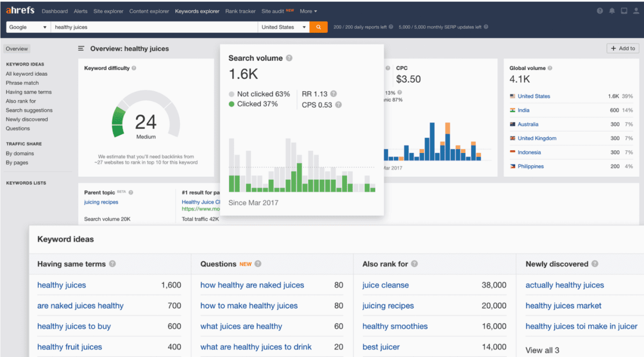Expand the More menu in the navigation bar
Screen dimensions: 644x357
click(307, 11)
